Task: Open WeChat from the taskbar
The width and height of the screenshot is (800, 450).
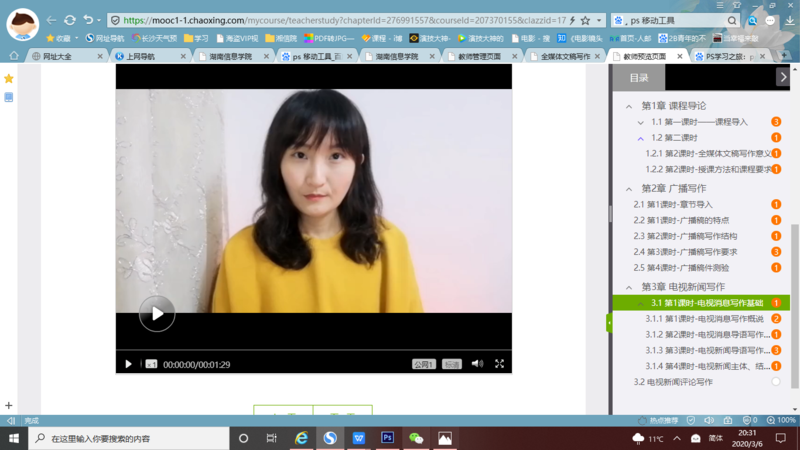Action: tap(416, 438)
